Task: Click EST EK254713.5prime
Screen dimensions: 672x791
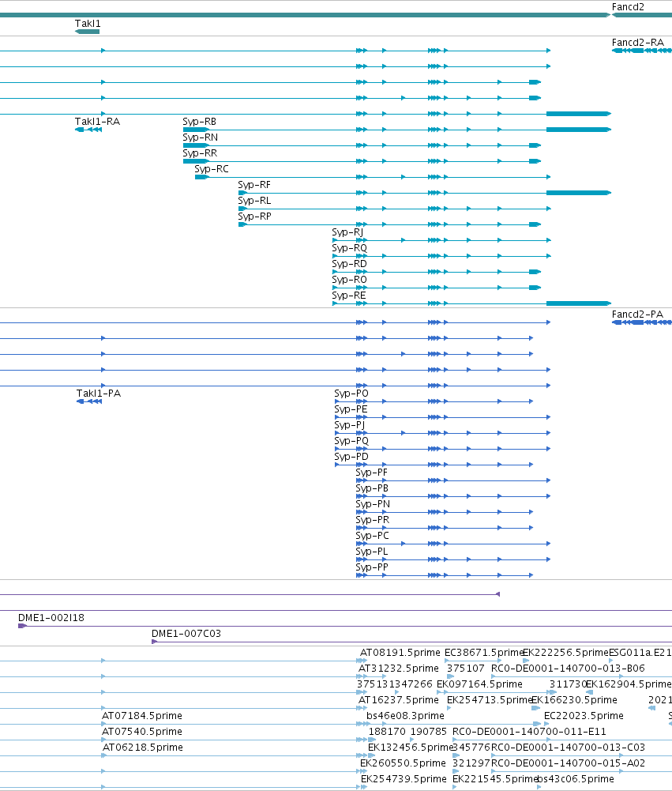Action: [490, 700]
